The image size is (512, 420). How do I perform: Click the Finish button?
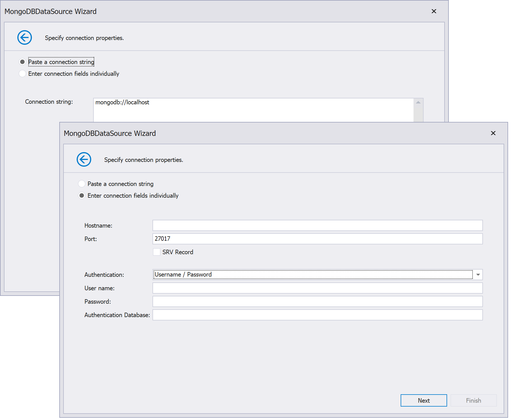tap(473, 400)
